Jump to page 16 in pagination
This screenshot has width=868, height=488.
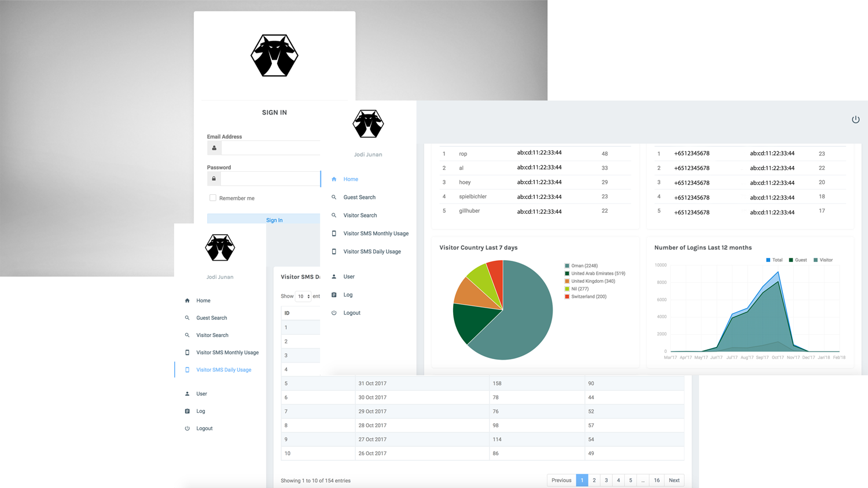[656, 480]
